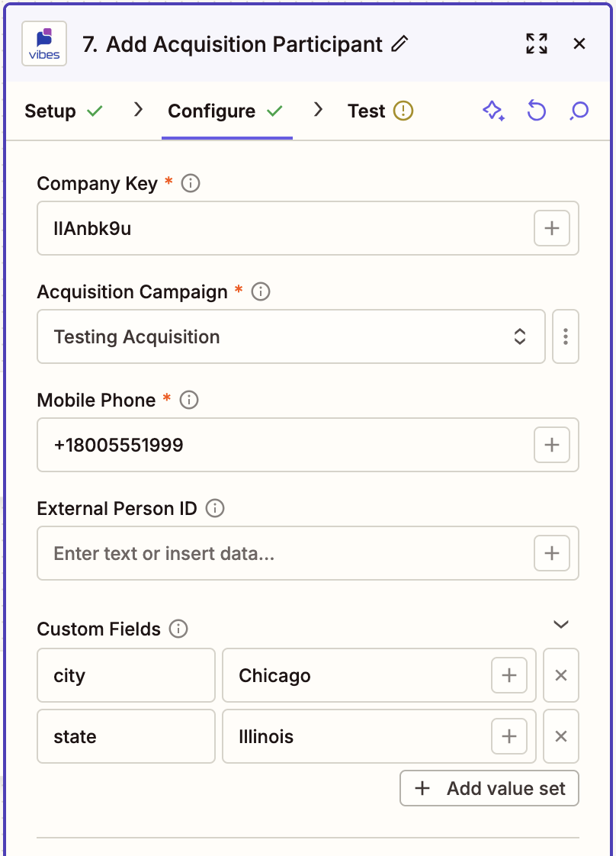This screenshot has height=856, width=616.
Task: Insert data into Chicago value field
Action: point(509,675)
